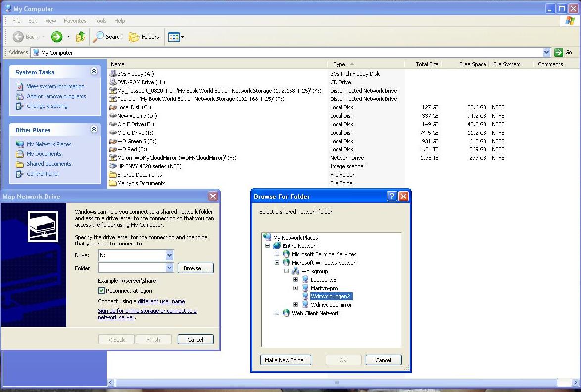The image size is (581, 392).
Task: Click the Up folder toolbar icon
Action: 81,37
